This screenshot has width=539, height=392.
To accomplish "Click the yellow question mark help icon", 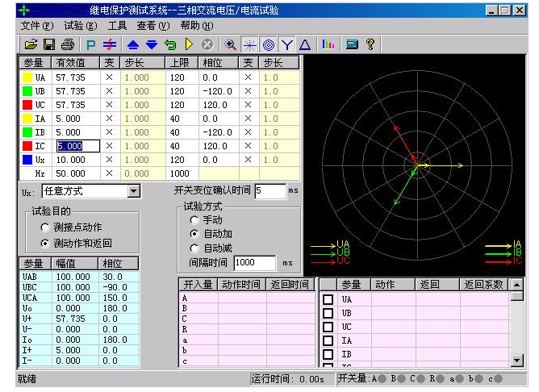I will point(370,44).
